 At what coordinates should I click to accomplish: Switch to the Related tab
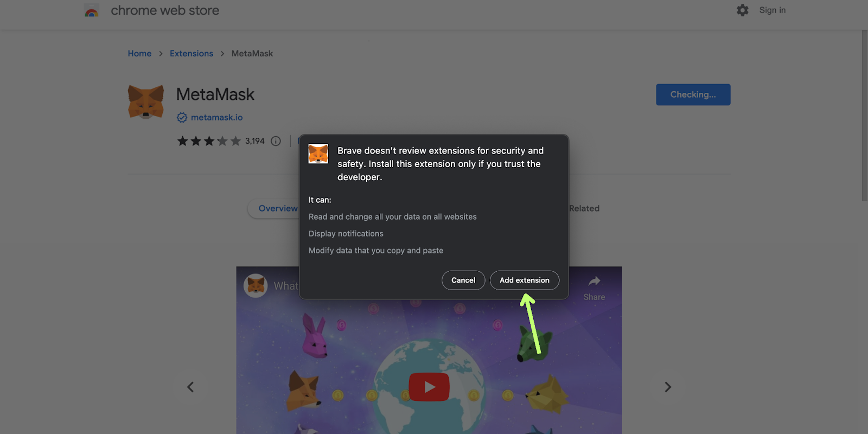click(584, 208)
